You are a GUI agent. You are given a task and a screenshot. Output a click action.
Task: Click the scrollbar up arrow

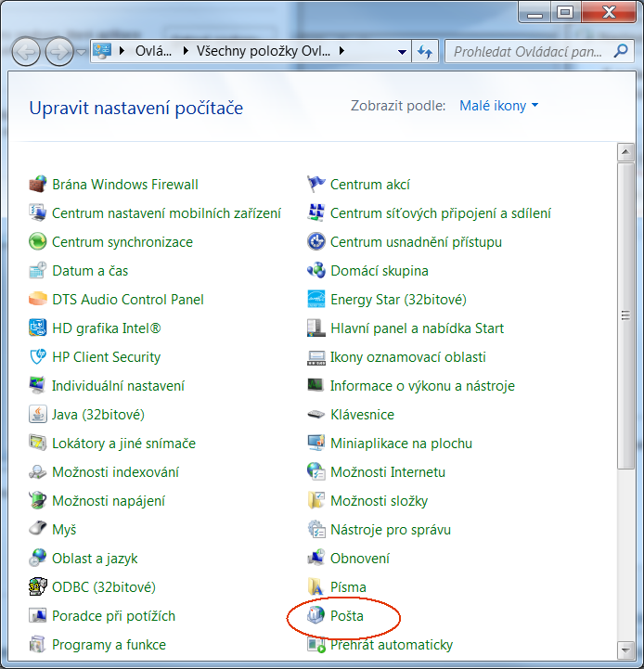tap(625, 152)
